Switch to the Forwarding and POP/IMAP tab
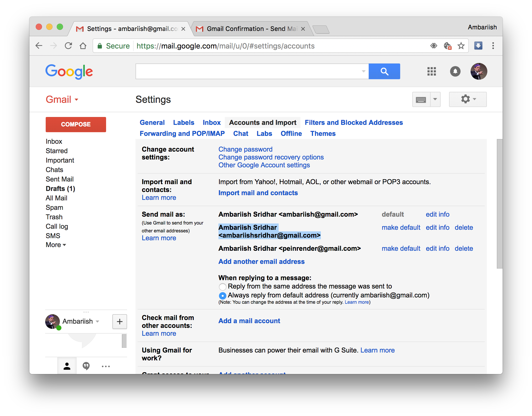Image resolution: width=532 pixels, height=416 pixels. [182, 134]
